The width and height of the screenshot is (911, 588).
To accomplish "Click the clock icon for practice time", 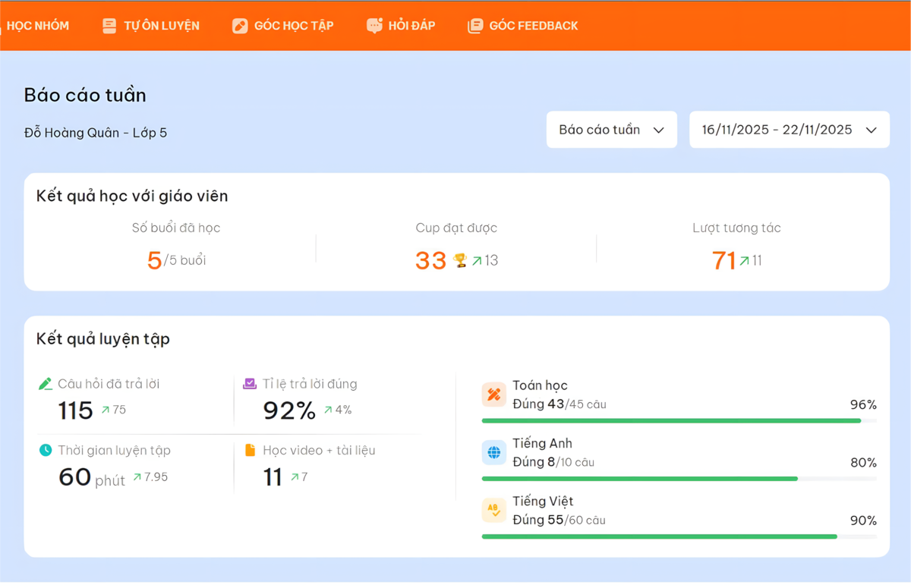I will (x=46, y=450).
